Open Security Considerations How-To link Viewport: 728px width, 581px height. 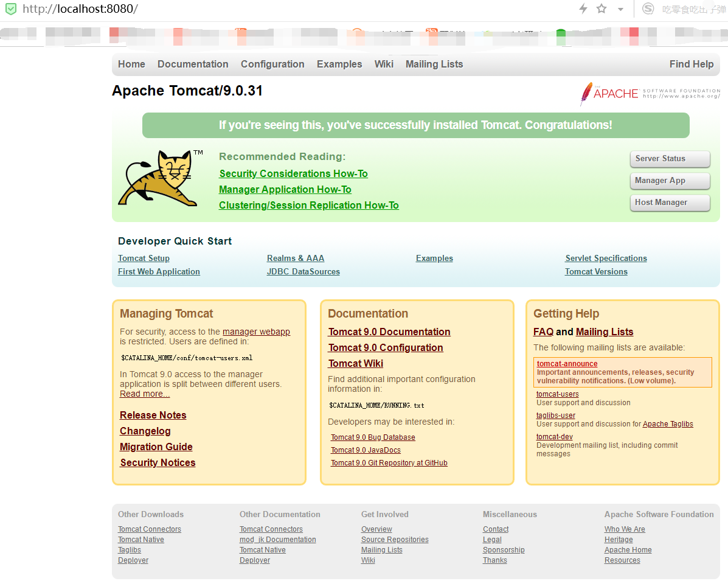[x=293, y=174]
